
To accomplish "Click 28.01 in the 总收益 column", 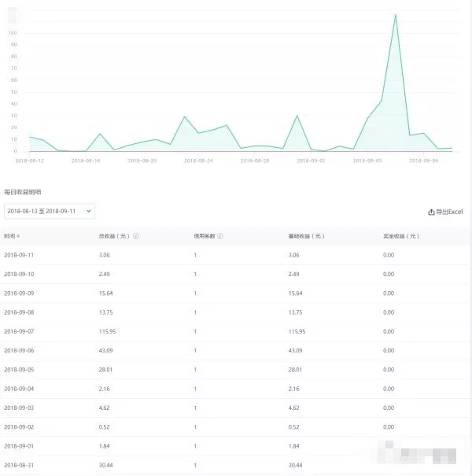I will (x=105, y=370).
